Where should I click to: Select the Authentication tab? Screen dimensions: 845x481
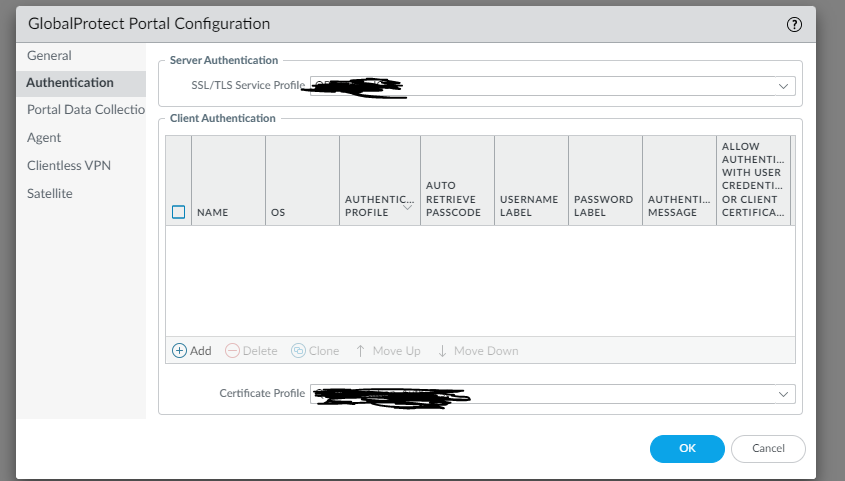point(81,83)
